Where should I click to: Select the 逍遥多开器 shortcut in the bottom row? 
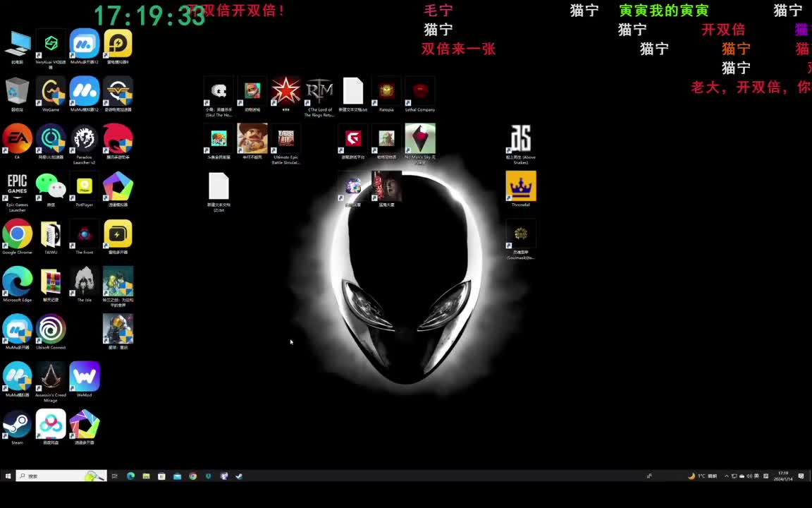coord(85,426)
